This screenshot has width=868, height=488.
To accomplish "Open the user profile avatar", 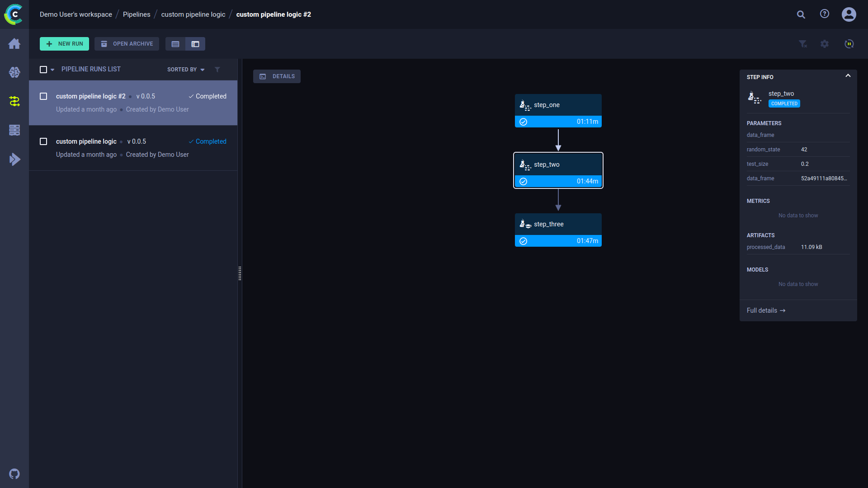I will click(849, 14).
